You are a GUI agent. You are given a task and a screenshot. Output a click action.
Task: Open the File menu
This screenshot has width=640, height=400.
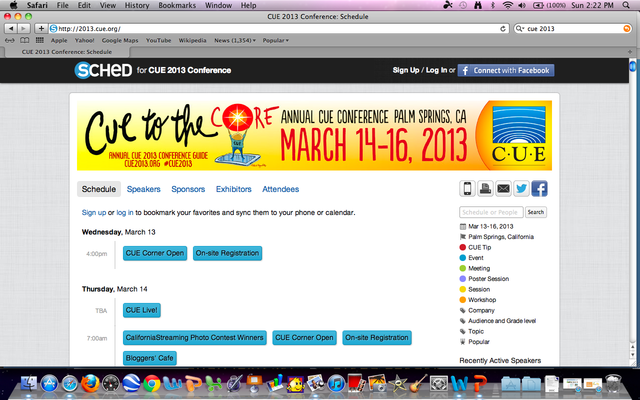(x=62, y=5)
